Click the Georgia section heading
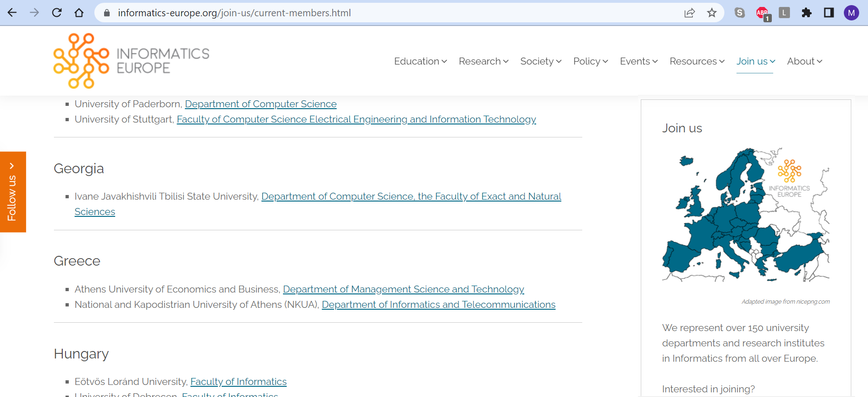 coord(79,169)
